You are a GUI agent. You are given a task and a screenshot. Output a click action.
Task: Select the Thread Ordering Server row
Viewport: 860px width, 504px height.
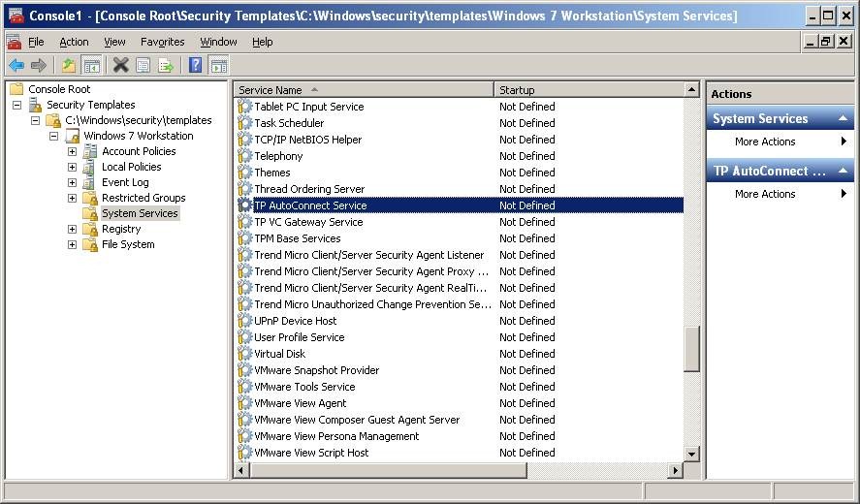click(460, 189)
